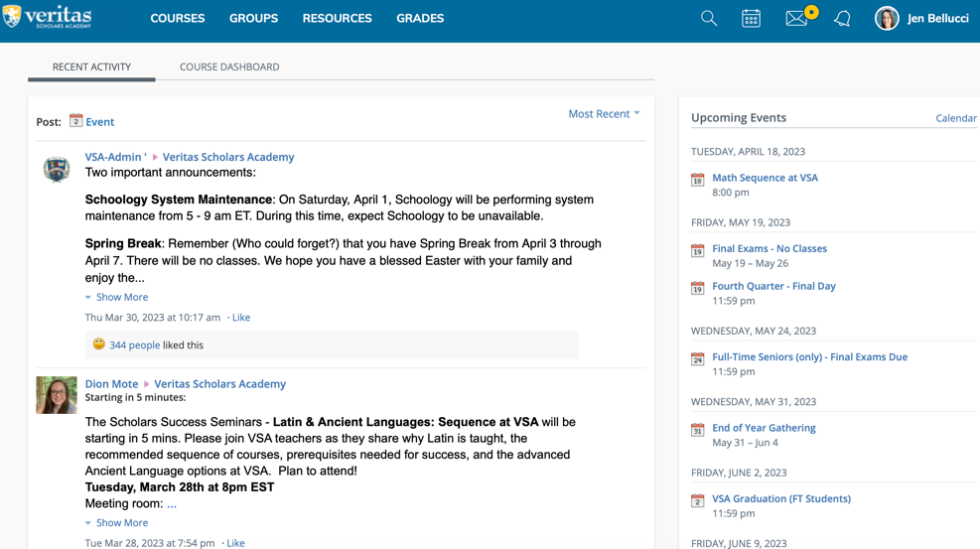
Task: Open the Most Recent sort dropdown
Action: (604, 114)
